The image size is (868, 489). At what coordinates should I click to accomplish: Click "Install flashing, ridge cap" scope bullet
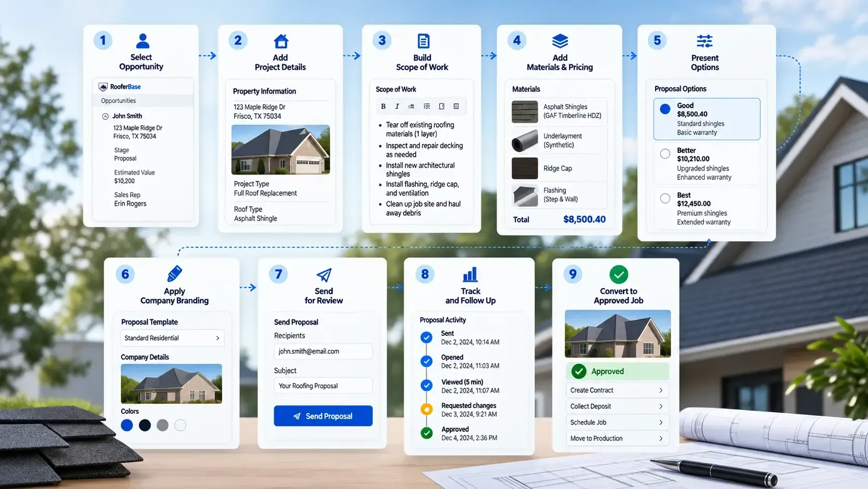coord(422,189)
